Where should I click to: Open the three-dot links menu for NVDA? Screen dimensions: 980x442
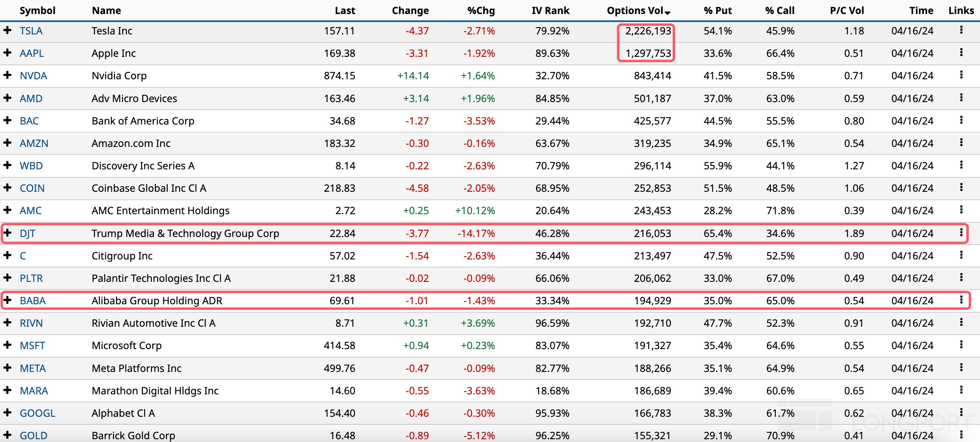tap(961, 75)
